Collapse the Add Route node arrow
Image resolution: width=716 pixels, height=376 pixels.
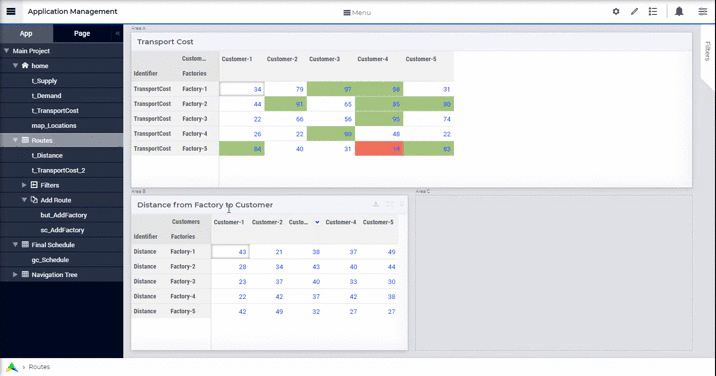point(24,200)
